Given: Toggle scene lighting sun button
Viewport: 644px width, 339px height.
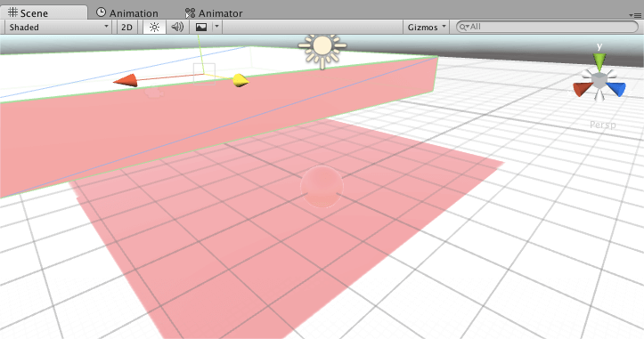Looking at the screenshot, I should pos(154,27).
